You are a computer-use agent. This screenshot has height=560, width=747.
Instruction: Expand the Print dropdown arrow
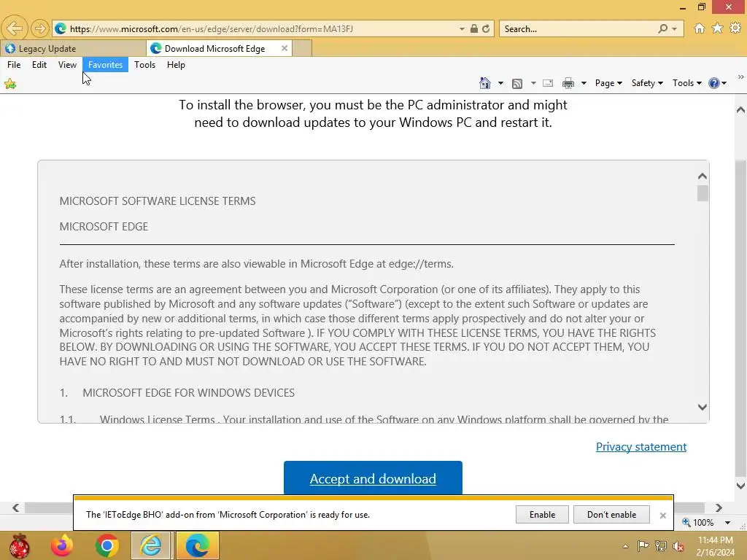pyautogui.click(x=584, y=83)
